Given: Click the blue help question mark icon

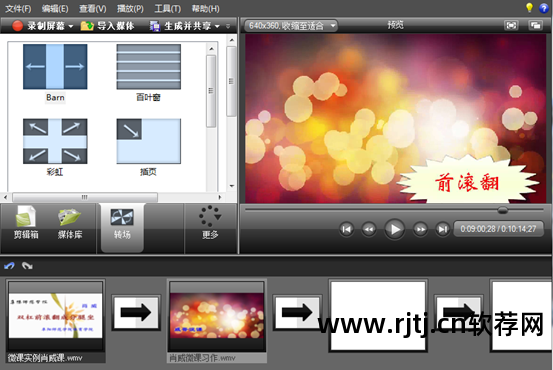Looking at the screenshot, I should click(544, 8).
